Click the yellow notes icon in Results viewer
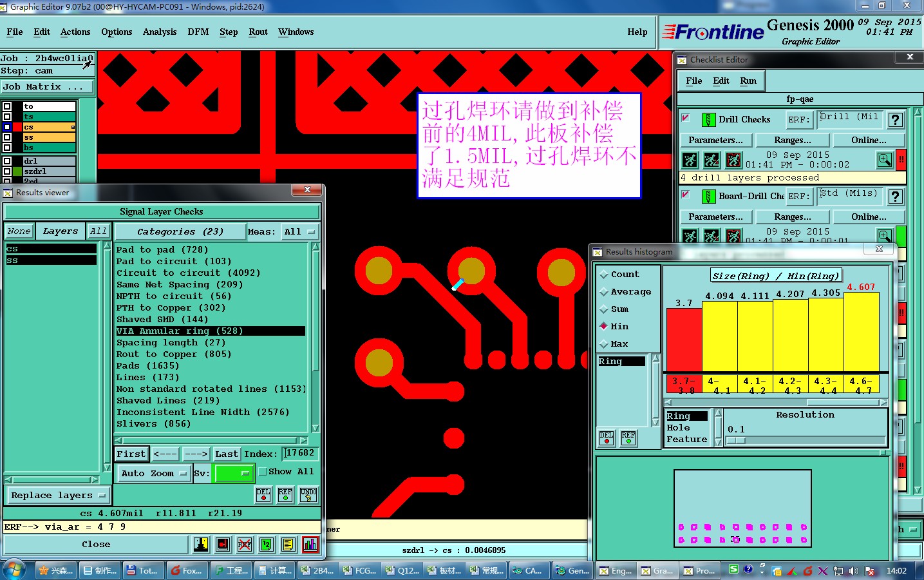 point(288,545)
